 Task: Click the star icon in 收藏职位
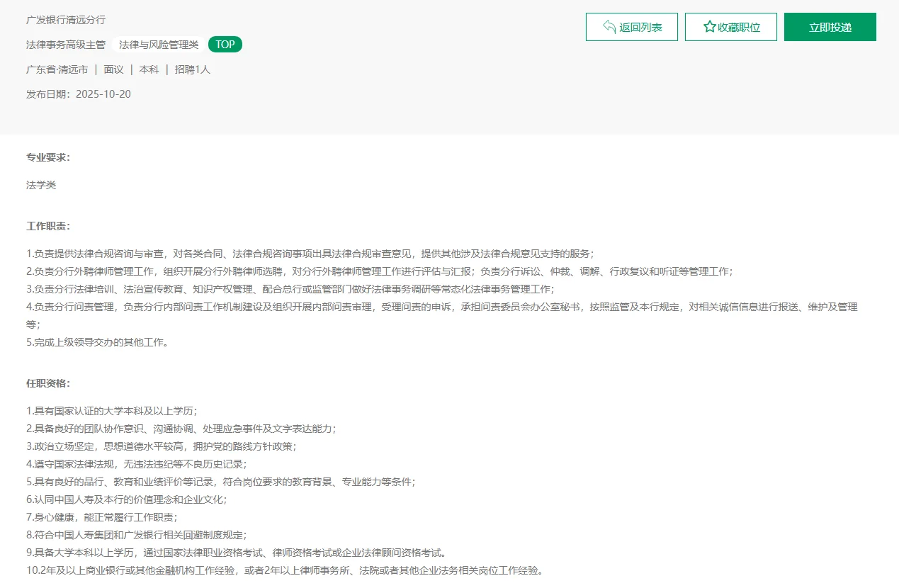click(x=709, y=27)
